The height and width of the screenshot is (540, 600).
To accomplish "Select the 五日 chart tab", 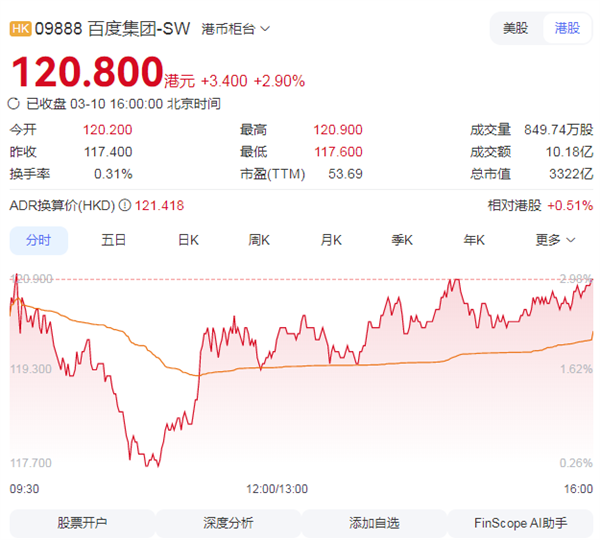I will click(x=113, y=240).
